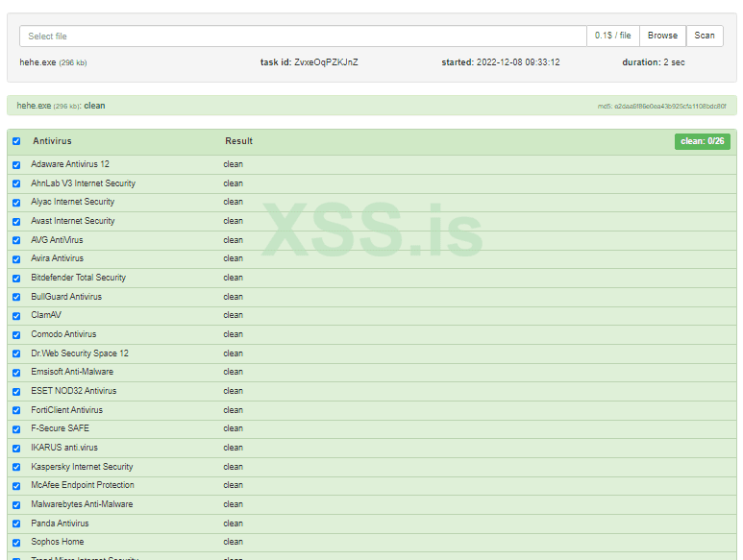Uncheck the Sophos Home checkbox
This screenshot has width=743, height=560.
click(x=16, y=543)
